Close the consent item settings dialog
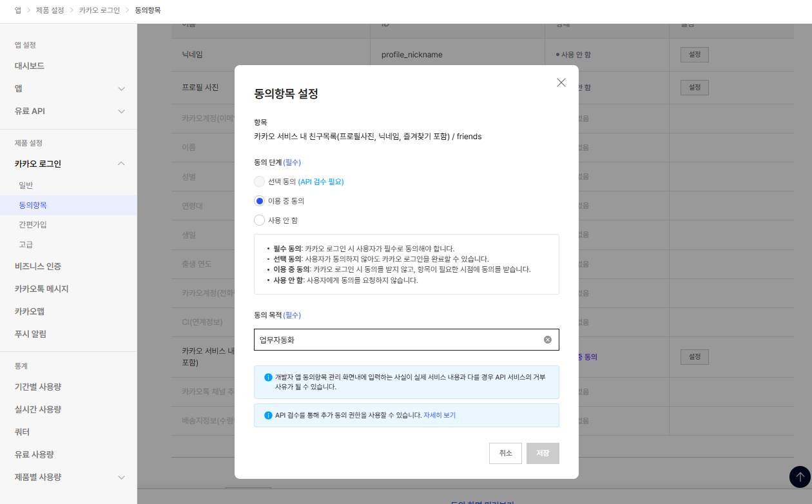Viewport: 812px width, 504px height. click(x=561, y=82)
